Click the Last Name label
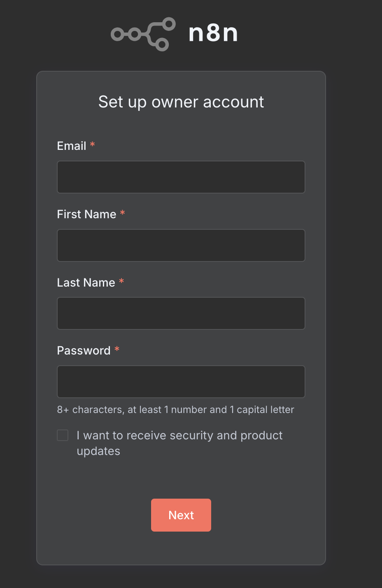Viewport: 382px width, 588px height. pos(86,283)
